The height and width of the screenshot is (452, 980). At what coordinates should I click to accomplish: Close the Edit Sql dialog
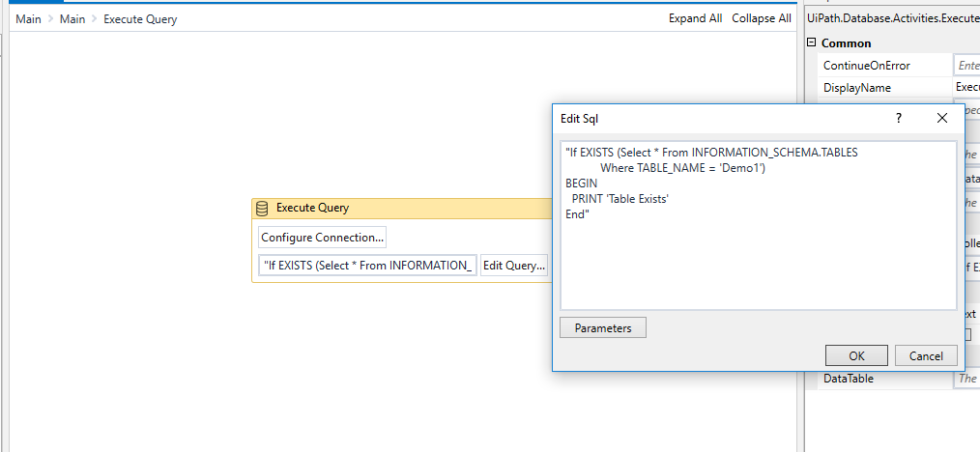(x=942, y=118)
